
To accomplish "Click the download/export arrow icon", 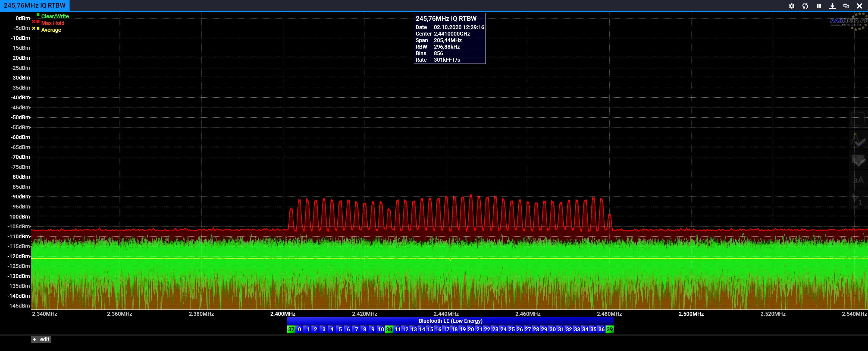I will (x=832, y=6).
